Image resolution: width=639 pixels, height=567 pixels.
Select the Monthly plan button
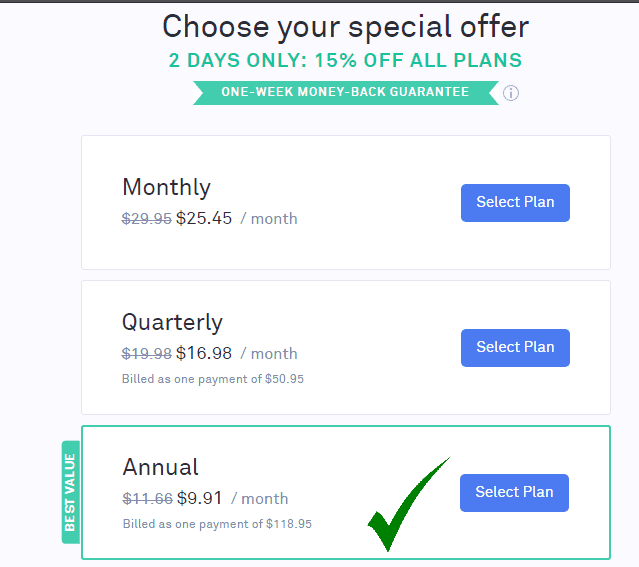(x=515, y=203)
